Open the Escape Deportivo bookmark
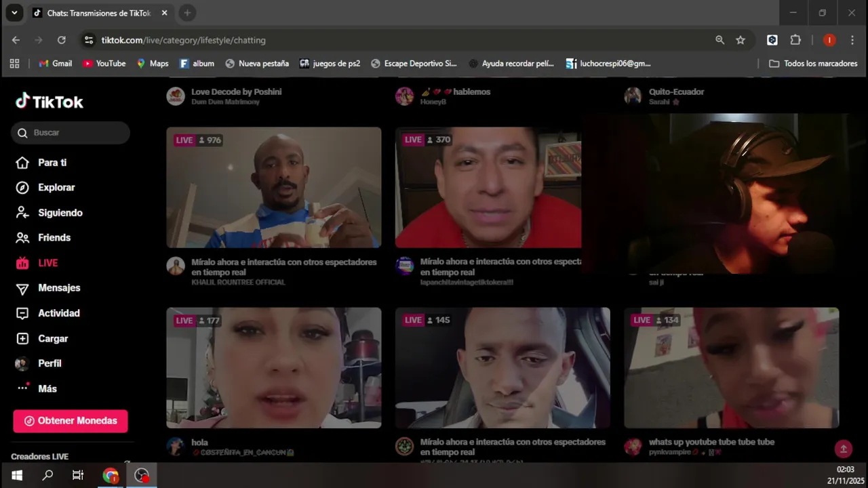 pos(414,64)
